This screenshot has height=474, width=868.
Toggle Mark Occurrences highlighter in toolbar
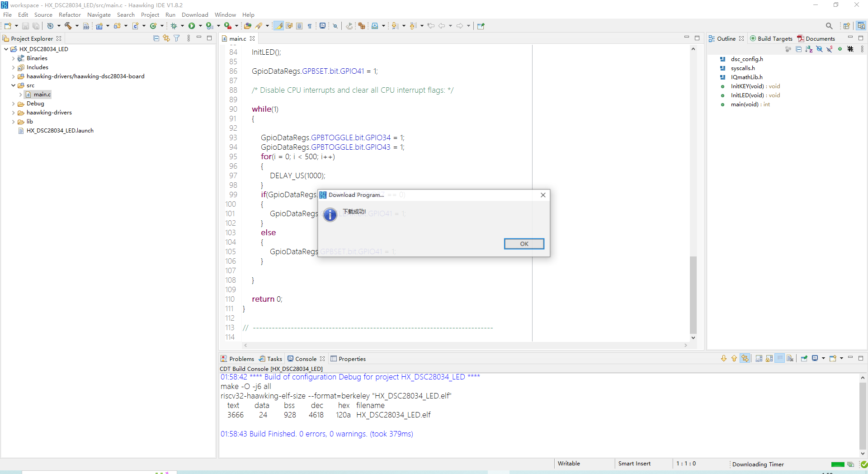pos(279,26)
